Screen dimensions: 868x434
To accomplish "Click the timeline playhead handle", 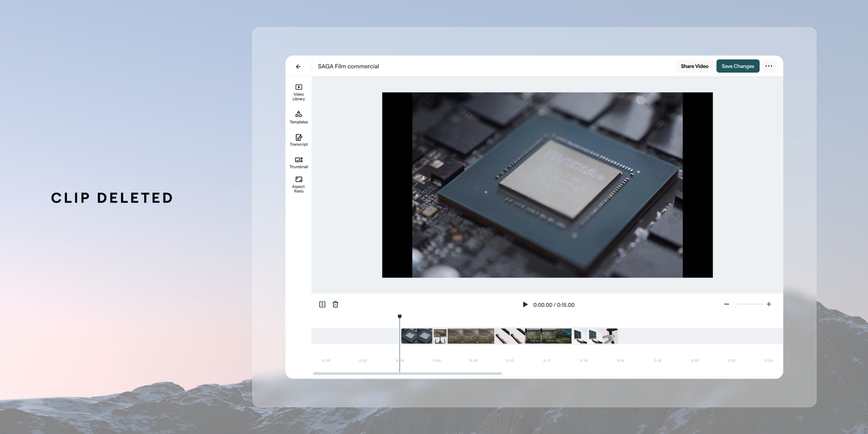I will coord(399,317).
